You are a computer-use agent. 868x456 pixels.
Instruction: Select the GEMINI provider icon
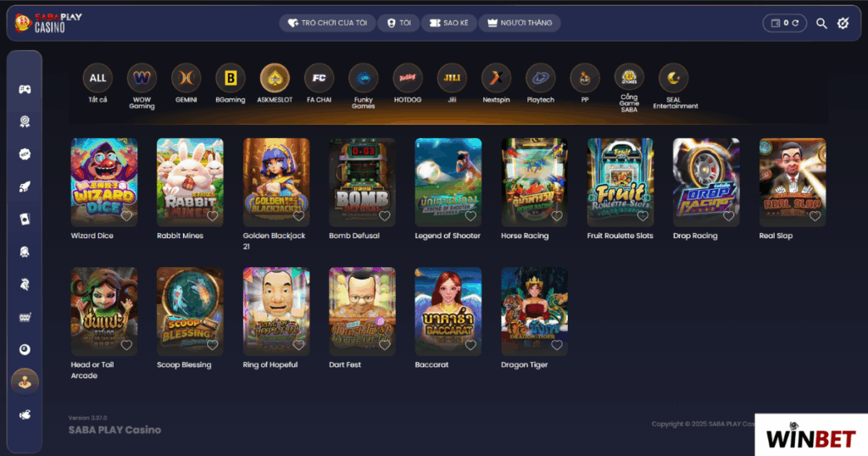coord(186,78)
